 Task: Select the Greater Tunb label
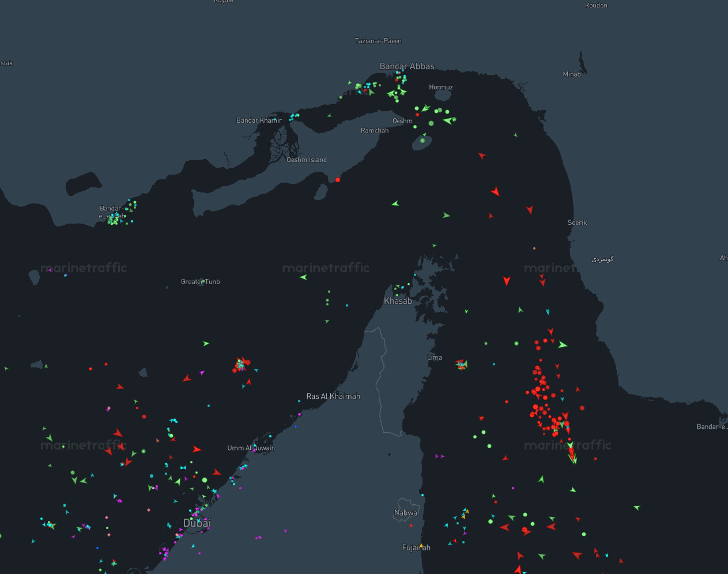point(201,282)
